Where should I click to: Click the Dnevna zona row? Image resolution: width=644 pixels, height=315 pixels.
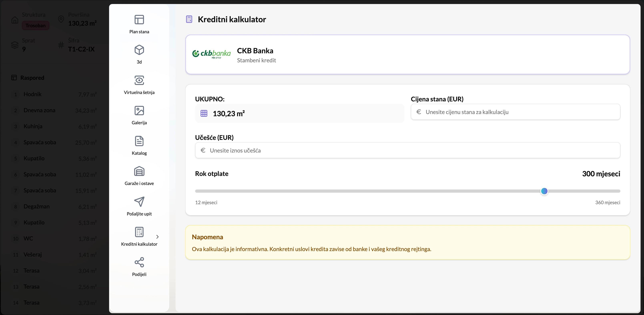pos(54,110)
